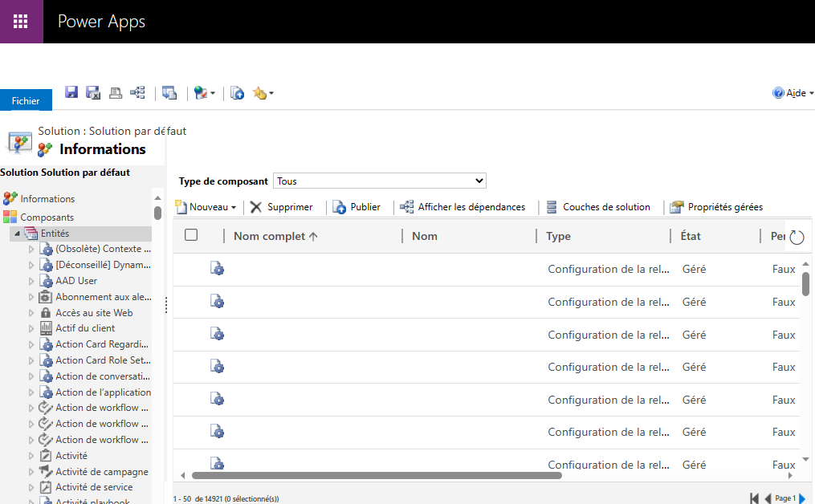This screenshot has height=504, width=815.
Task: Open the translations icon dropdown arrow
Action: (x=213, y=94)
